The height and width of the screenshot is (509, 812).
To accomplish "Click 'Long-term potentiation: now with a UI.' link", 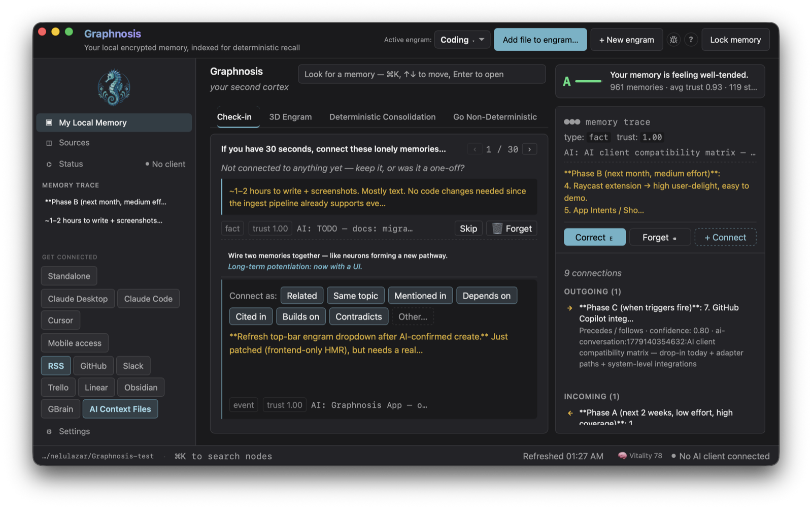I will pos(295,267).
